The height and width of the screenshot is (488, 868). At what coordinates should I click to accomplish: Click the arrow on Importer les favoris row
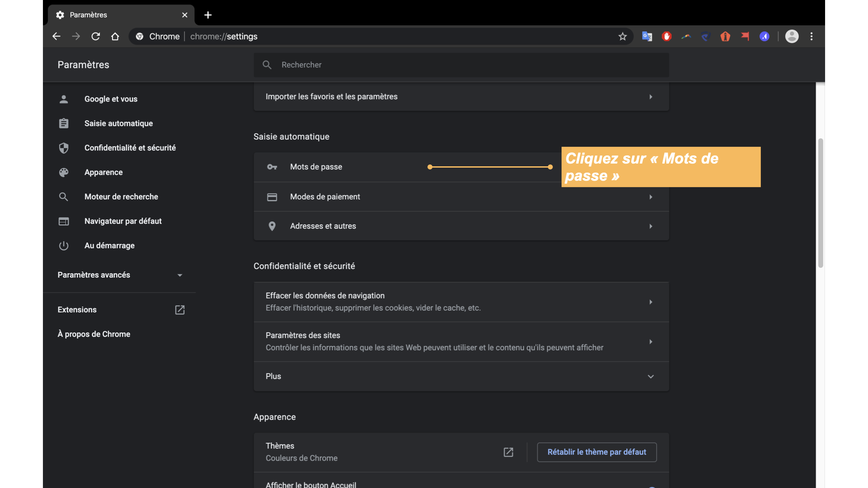coord(651,97)
